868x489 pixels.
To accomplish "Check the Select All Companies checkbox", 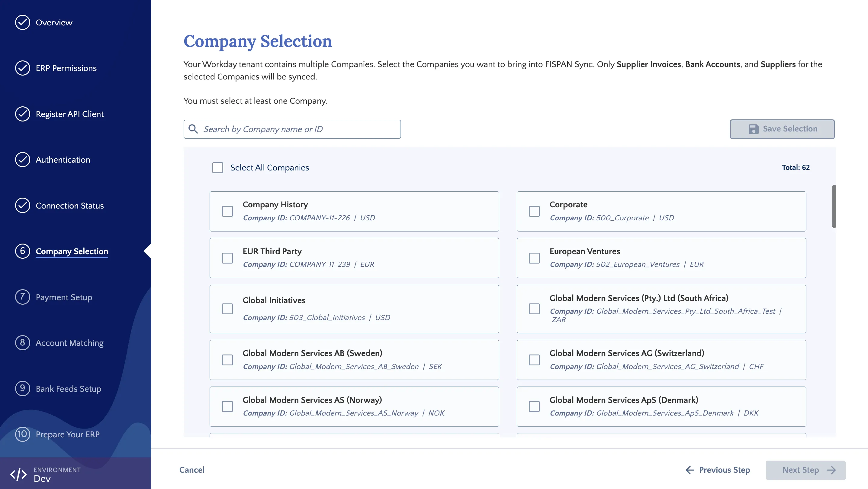I will (x=218, y=168).
